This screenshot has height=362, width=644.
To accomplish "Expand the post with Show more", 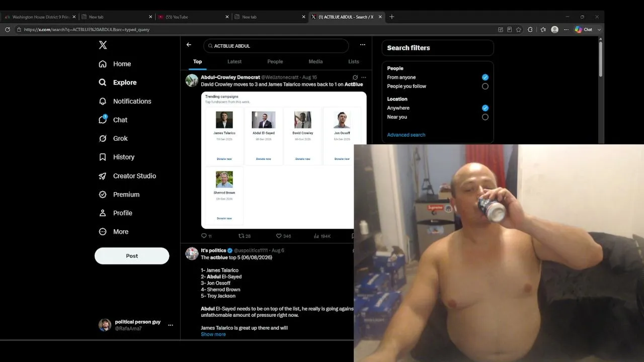I will click(213, 334).
